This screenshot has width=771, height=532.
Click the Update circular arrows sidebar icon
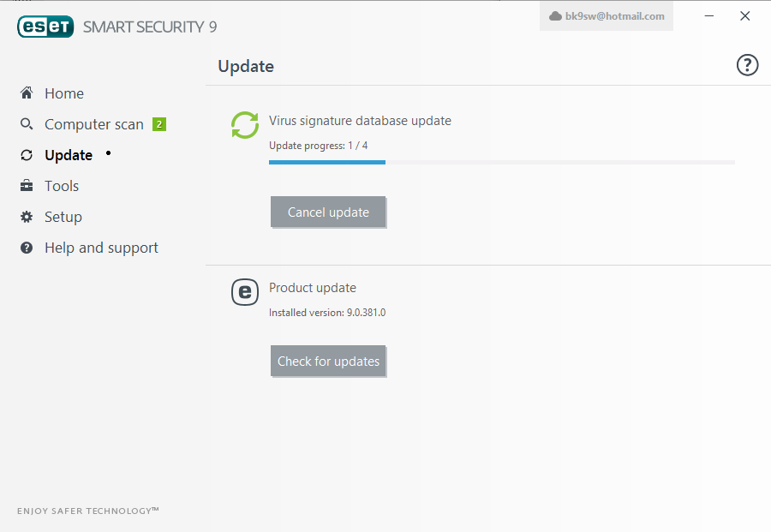tap(27, 155)
